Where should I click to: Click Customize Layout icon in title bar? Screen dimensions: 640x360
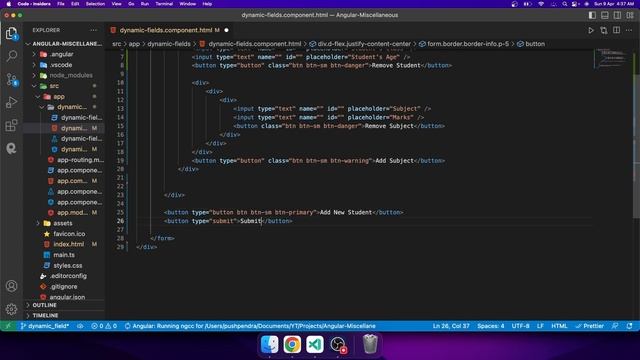630,15
